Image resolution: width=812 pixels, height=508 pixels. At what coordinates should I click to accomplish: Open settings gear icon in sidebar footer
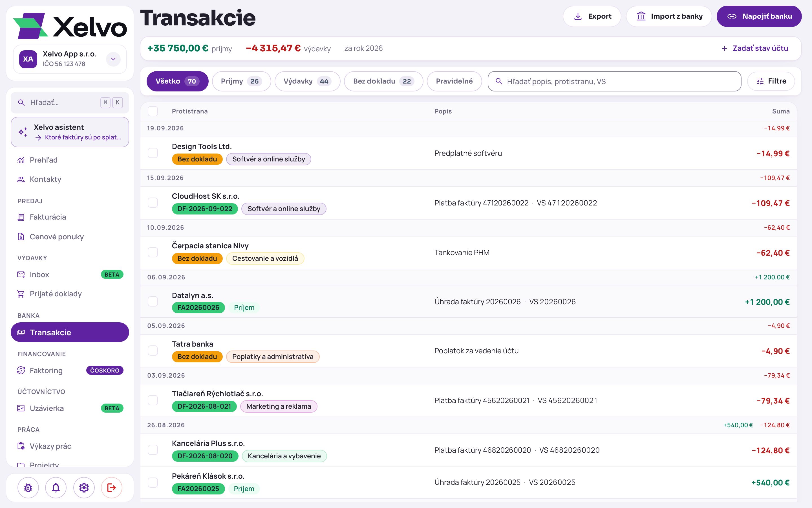pos(84,487)
